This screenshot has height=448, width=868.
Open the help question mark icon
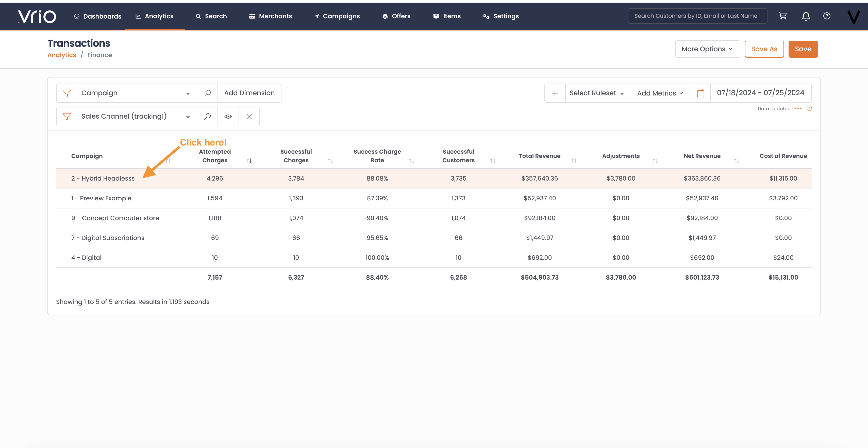[827, 16]
